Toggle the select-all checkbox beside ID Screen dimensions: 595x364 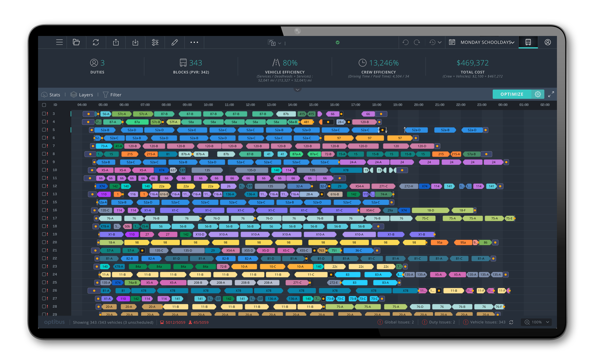point(44,105)
